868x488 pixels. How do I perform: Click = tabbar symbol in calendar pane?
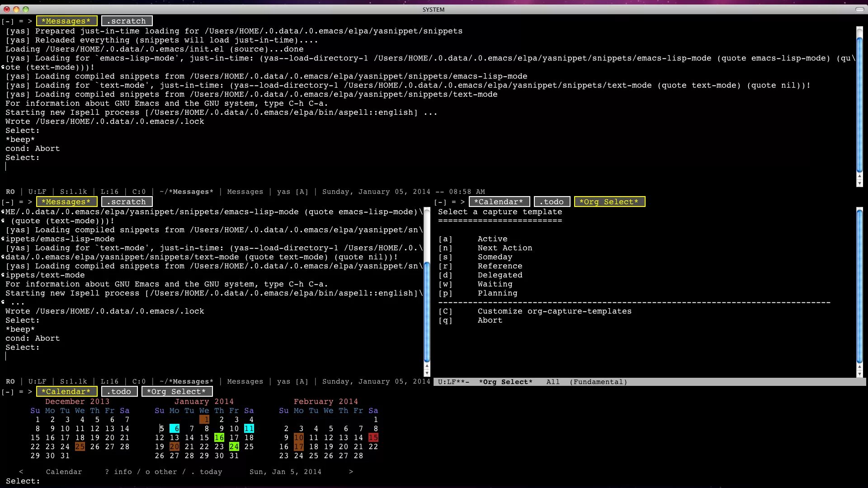pos(21,392)
